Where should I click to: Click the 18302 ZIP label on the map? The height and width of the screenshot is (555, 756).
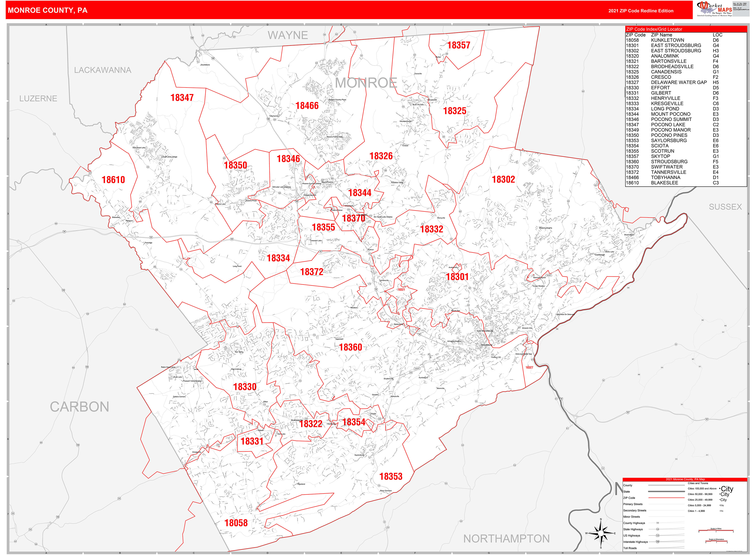[503, 179]
